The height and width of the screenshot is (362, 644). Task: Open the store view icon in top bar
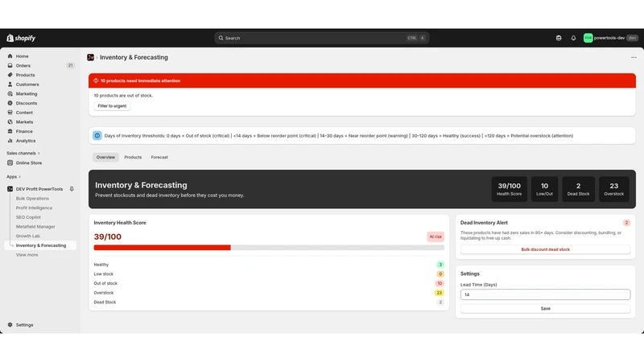tap(559, 38)
